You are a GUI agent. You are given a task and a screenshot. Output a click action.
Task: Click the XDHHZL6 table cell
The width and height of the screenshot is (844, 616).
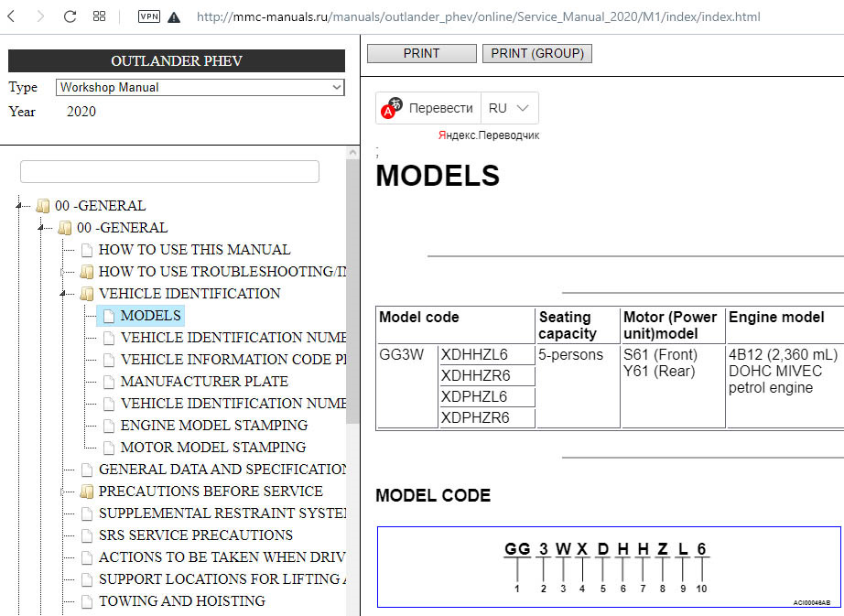tap(487, 354)
